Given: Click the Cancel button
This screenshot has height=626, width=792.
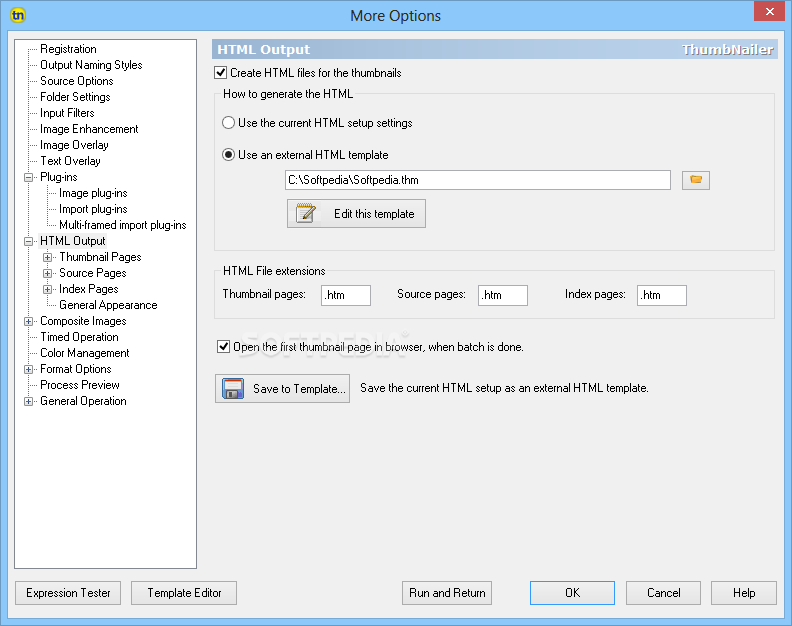Looking at the screenshot, I should (x=663, y=593).
